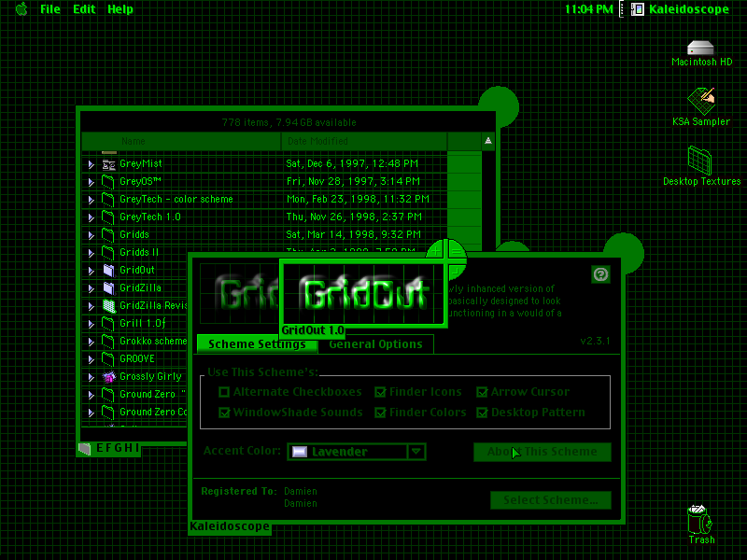This screenshot has height=560, width=747.
Task: Click the dimmed GridOut preview thumbnail on left
Action: coord(239,293)
